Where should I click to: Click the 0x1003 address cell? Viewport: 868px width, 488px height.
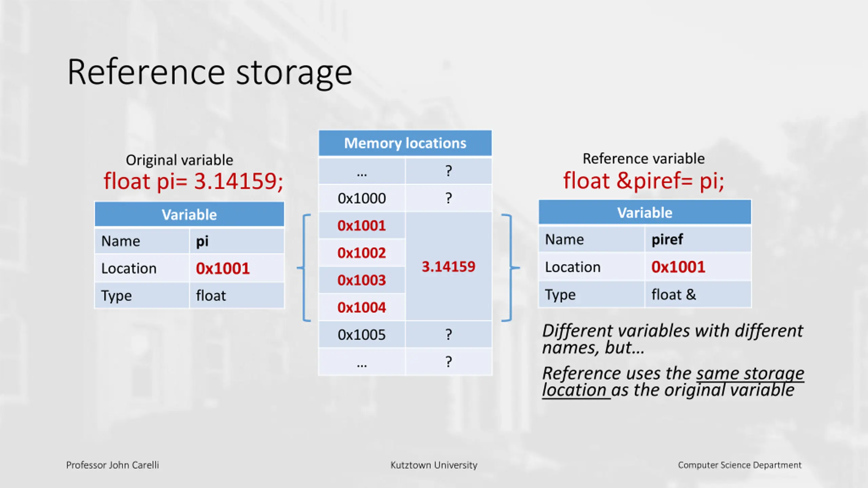362,280
